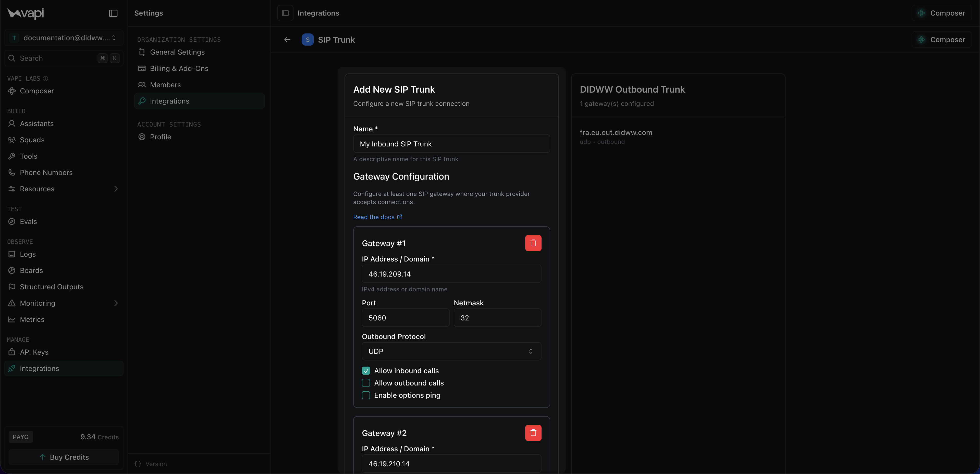Click the Composer icon in the left sidebar
980x474 pixels.
coord(12,91)
